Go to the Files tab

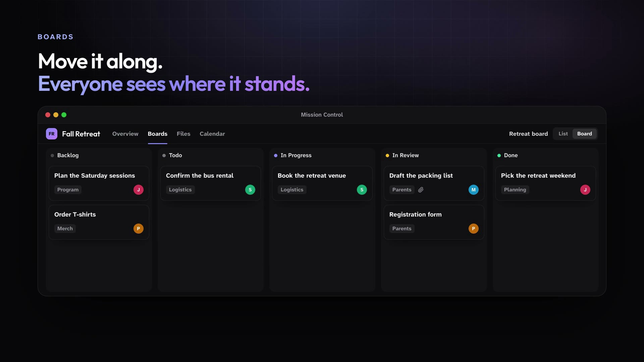183,134
